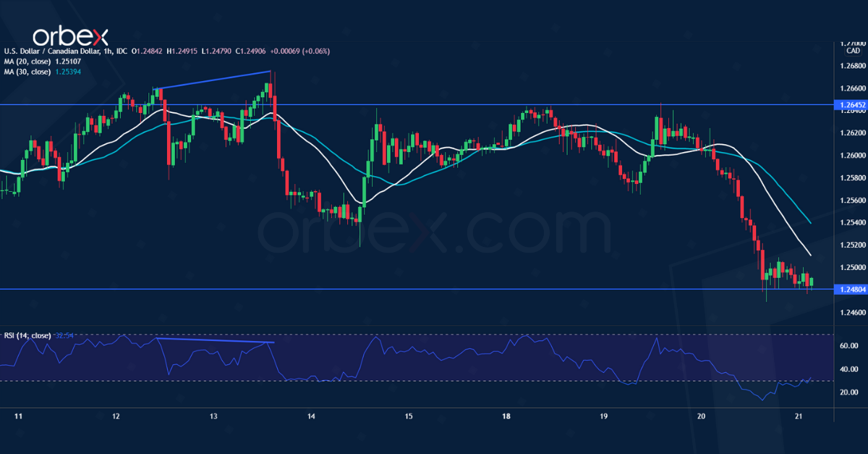Select the blue descending trendline on the chart

[210, 80]
